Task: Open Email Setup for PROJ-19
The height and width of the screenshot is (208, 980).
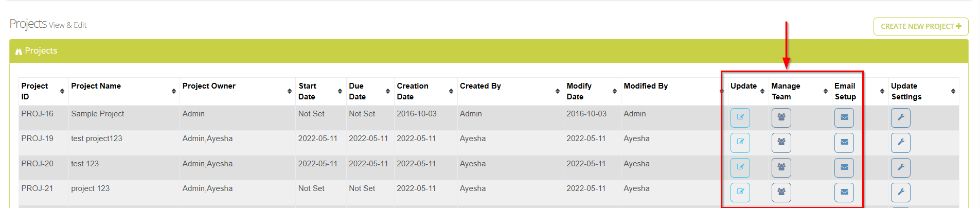Action: (x=844, y=143)
